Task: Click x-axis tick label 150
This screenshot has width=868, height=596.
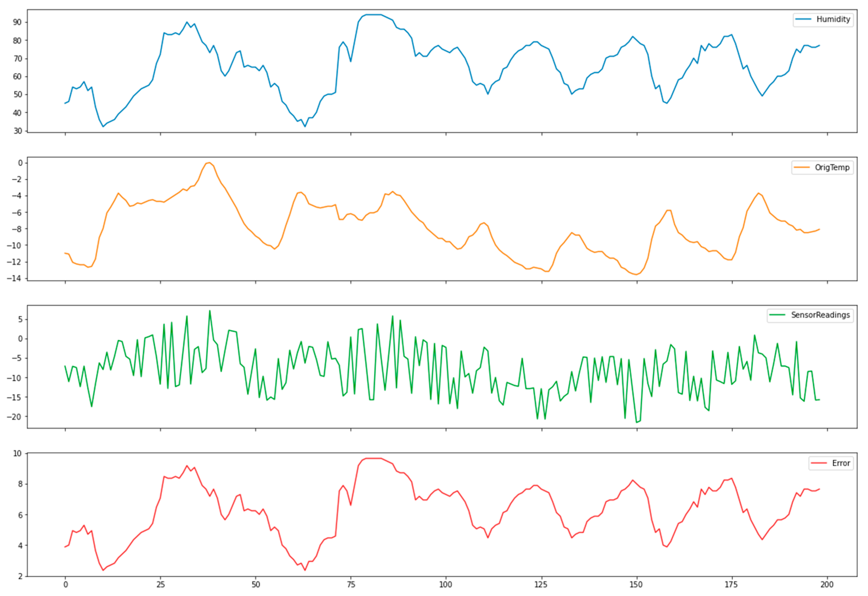Action: tap(636, 584)
